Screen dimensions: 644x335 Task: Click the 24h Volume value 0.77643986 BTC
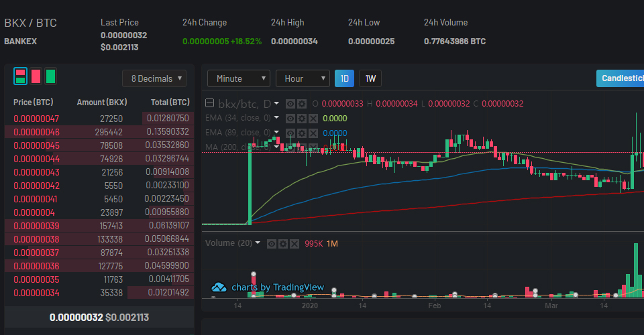[455, 42]
